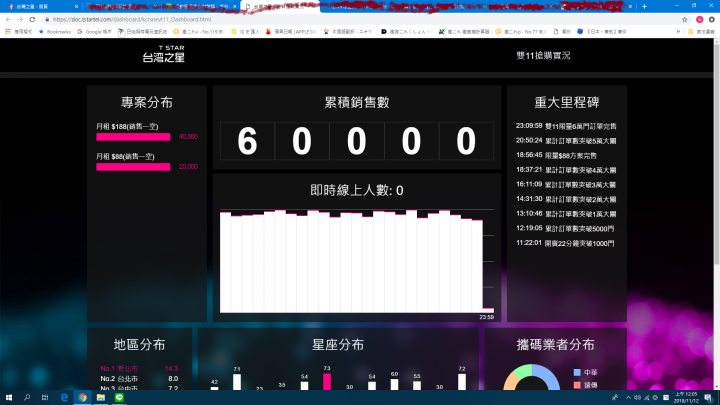Select milestone 23:09:59 雙11限量6萬門訂單完售
Image resolution: width=720 pixels, height=405 pixels.
click(x=566, y=126)
